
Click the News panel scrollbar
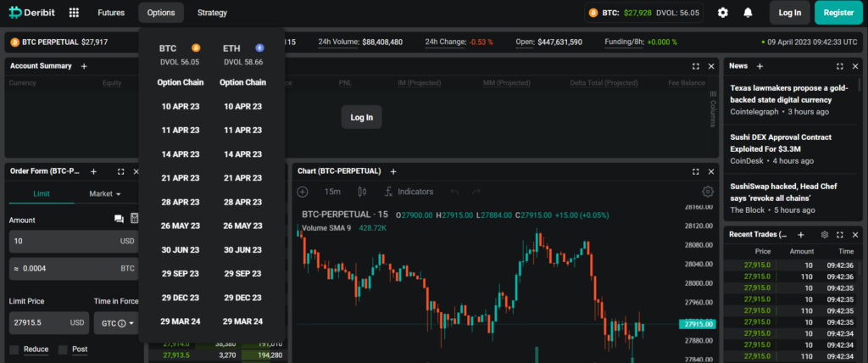[860, 86]
